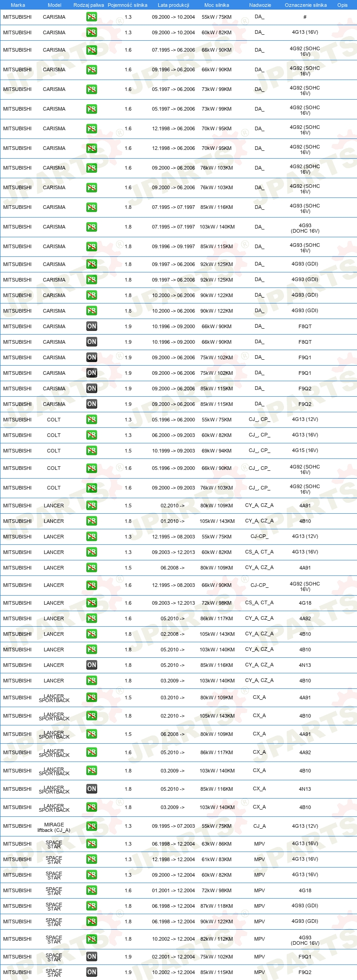Click '10.1999 -> 09.2003' production years cell
Image resolution: width=357 pixels, height=980 pixels.
tap(173, 451)
